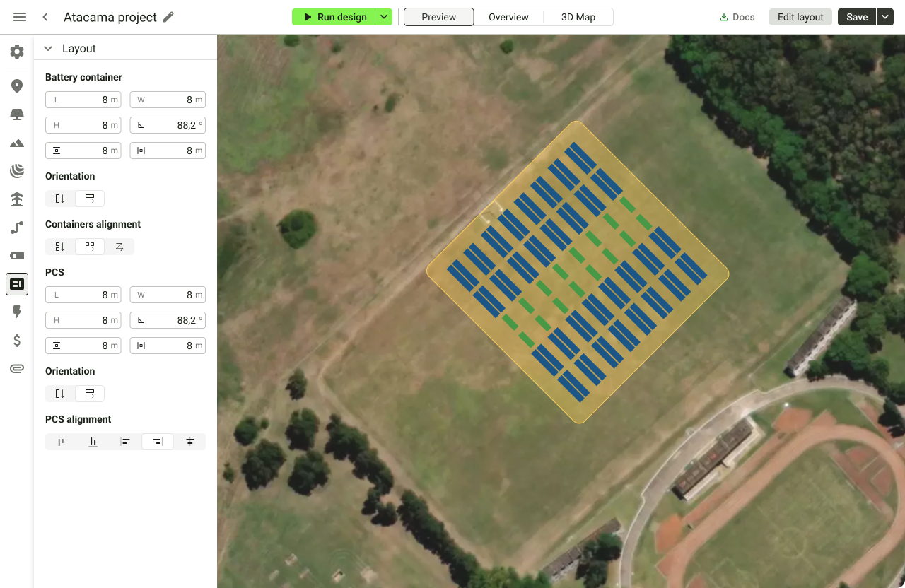Open the Docs link

click(x=737, y=17)
